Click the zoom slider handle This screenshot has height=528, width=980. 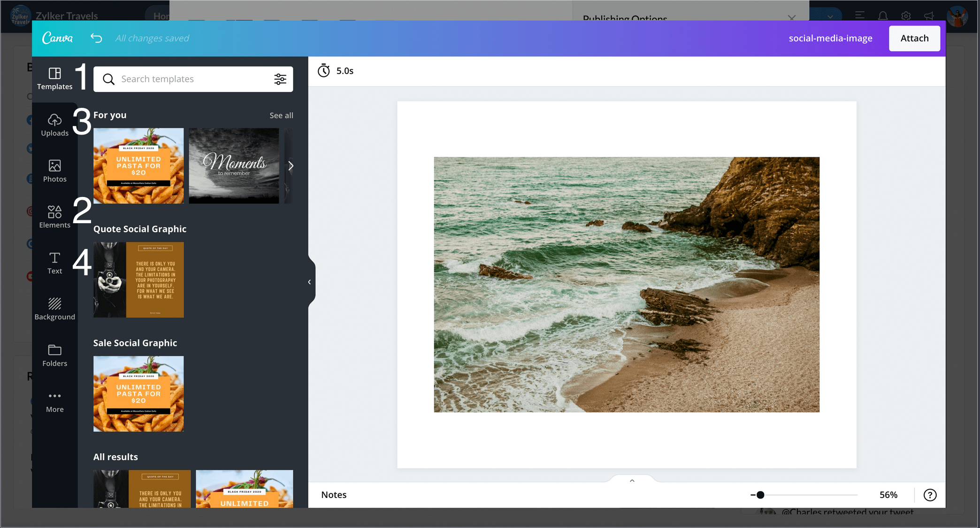pyautogui.click(x=760, y=495)
